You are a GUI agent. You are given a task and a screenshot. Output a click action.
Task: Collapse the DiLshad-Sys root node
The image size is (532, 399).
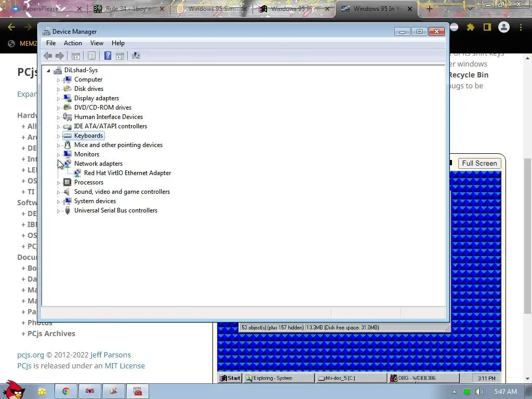point(48,71)
